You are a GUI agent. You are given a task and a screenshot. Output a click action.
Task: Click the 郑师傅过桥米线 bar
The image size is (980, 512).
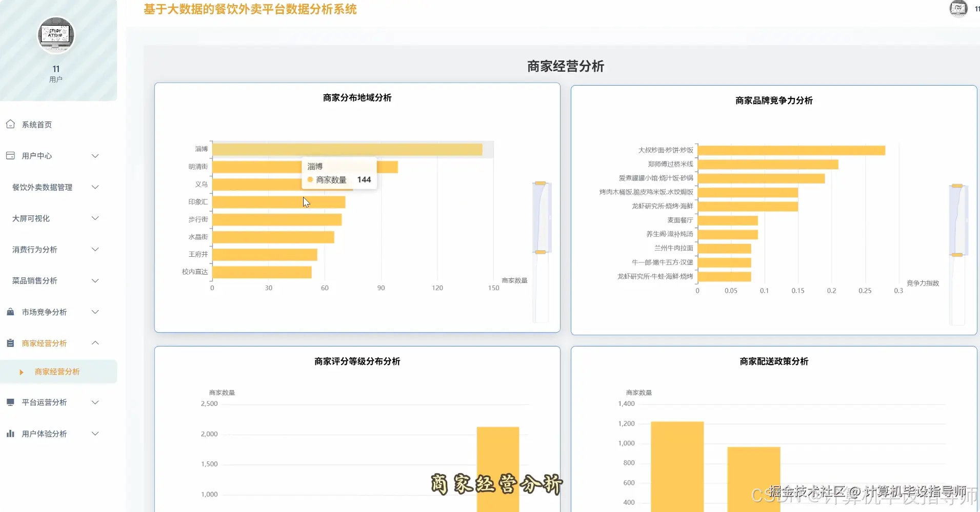pos(768,164)
